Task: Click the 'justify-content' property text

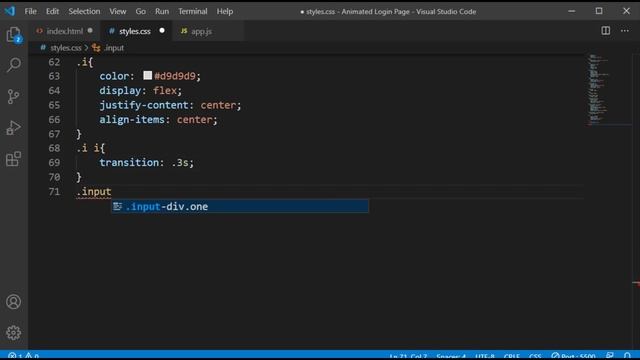Action: point(144,105)
